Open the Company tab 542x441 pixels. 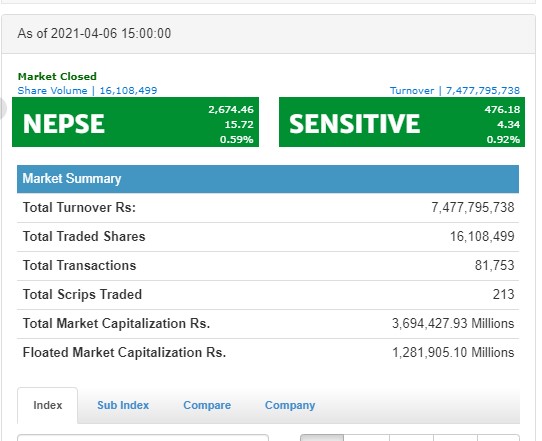[x=290, y=405]
